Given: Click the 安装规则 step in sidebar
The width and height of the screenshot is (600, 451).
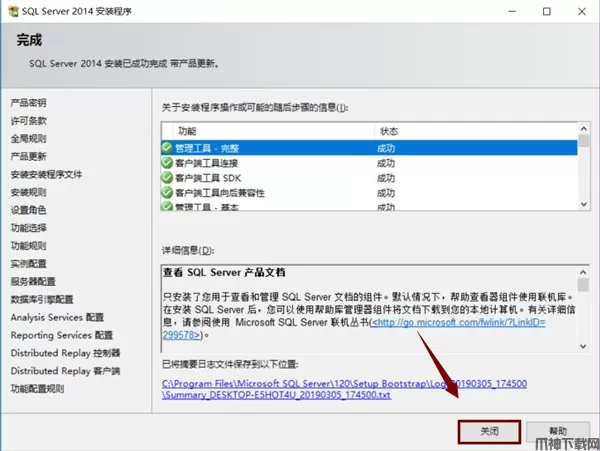Looking at the screenshot, I should 28,192.
